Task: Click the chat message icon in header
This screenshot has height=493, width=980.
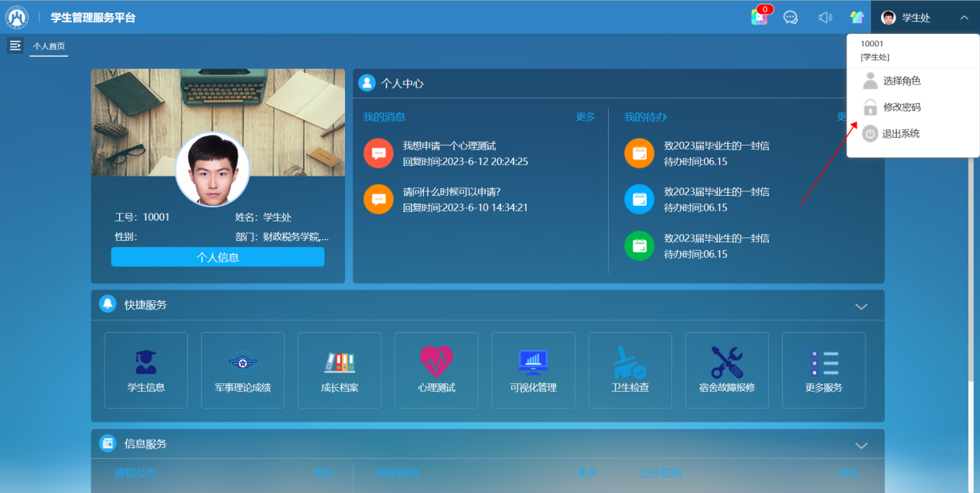Action: 790,17
